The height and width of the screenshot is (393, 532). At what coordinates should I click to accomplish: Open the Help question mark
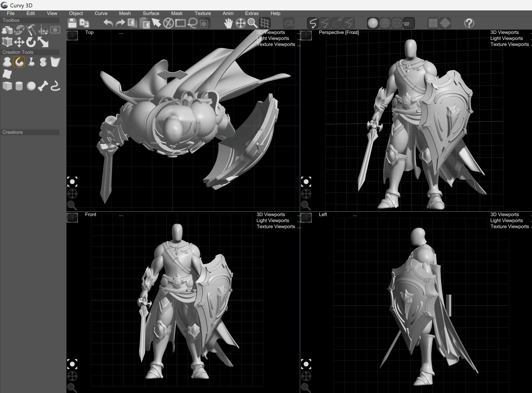coord(469,23)
